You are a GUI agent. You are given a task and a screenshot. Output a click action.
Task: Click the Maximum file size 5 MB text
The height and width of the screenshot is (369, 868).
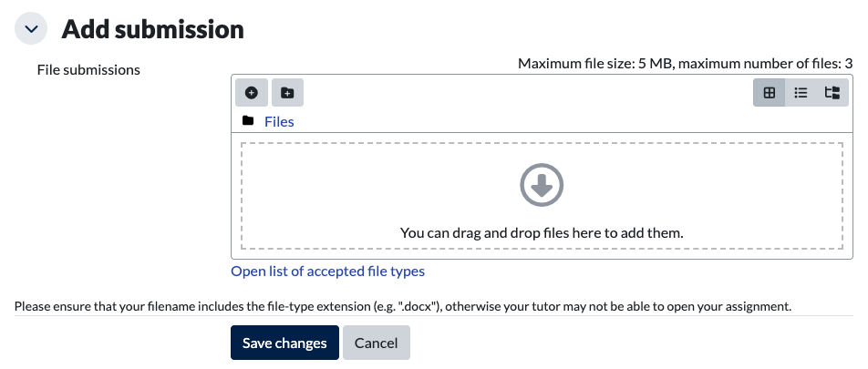click(595, 64)
